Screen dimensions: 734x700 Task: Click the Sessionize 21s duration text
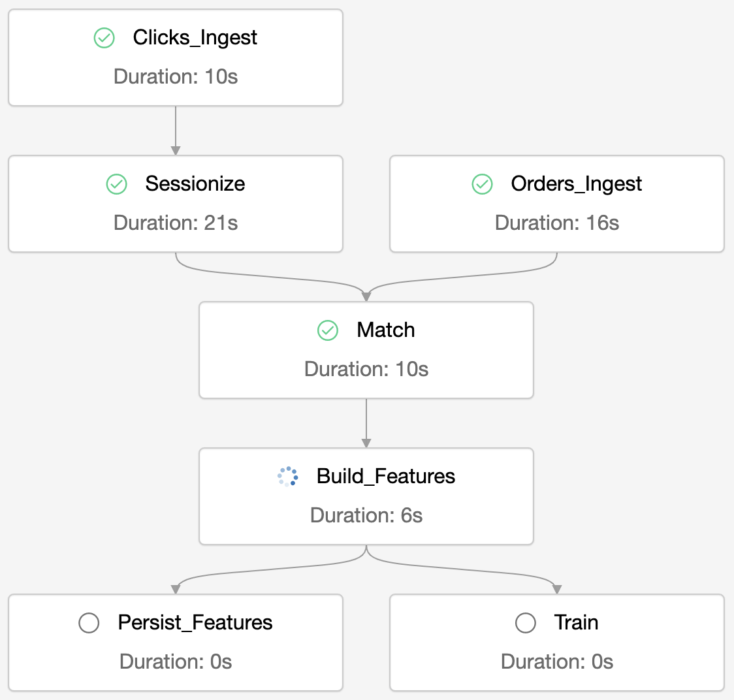click(x=176, y=223)
